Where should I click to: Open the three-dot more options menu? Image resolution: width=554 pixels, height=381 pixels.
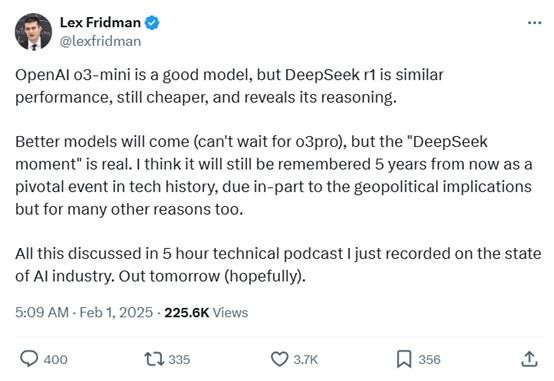(x=534, y=23)
